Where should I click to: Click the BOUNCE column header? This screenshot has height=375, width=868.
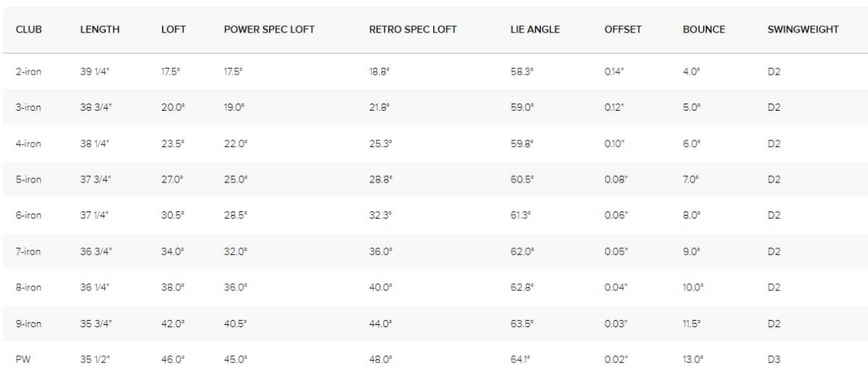coord(704,30)
